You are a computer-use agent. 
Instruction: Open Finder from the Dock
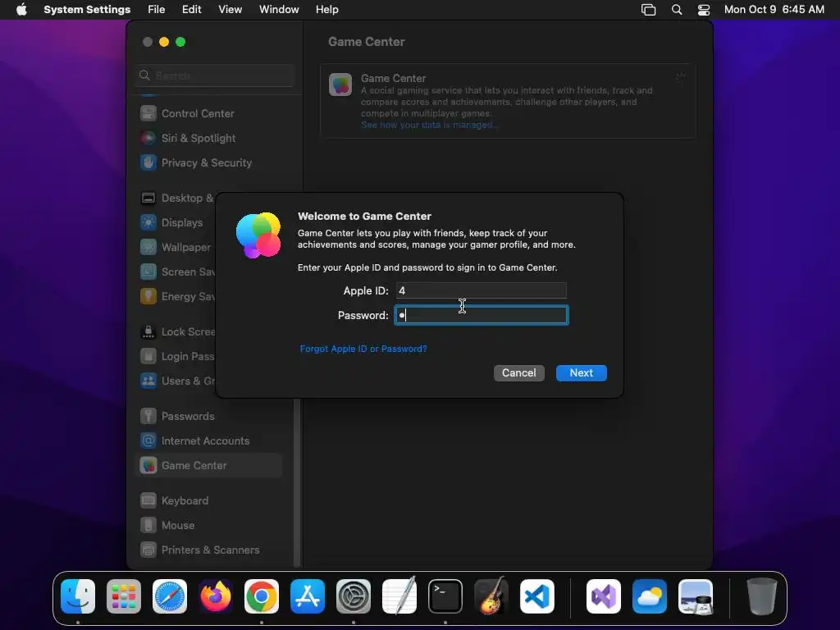tap(78, 596)
